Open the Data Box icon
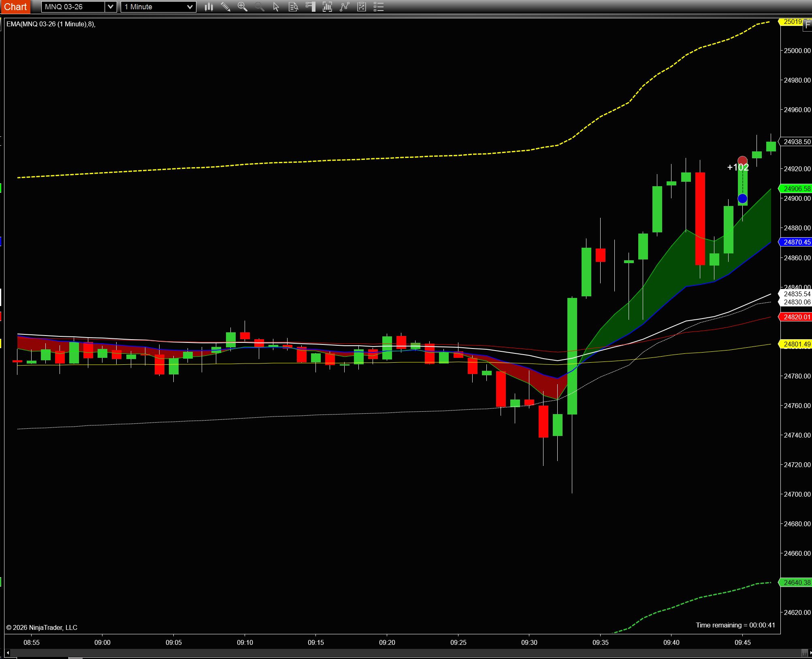The image size is (812, 659). (293, 7)
